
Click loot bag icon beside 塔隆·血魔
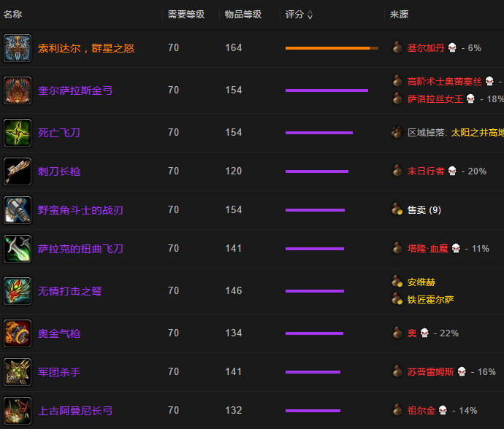tap(397, 248)
